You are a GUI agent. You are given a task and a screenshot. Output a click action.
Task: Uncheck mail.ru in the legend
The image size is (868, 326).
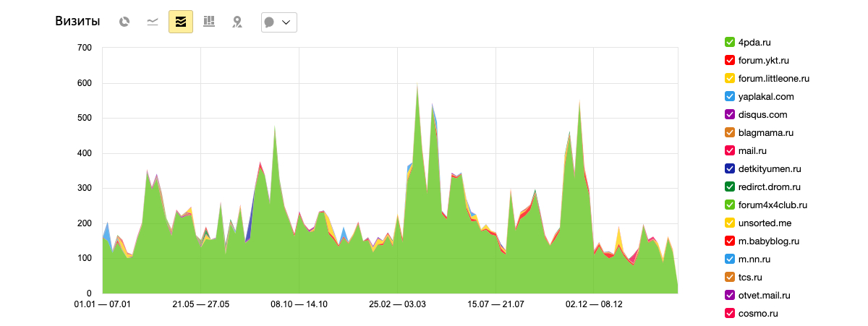point(730,150)
